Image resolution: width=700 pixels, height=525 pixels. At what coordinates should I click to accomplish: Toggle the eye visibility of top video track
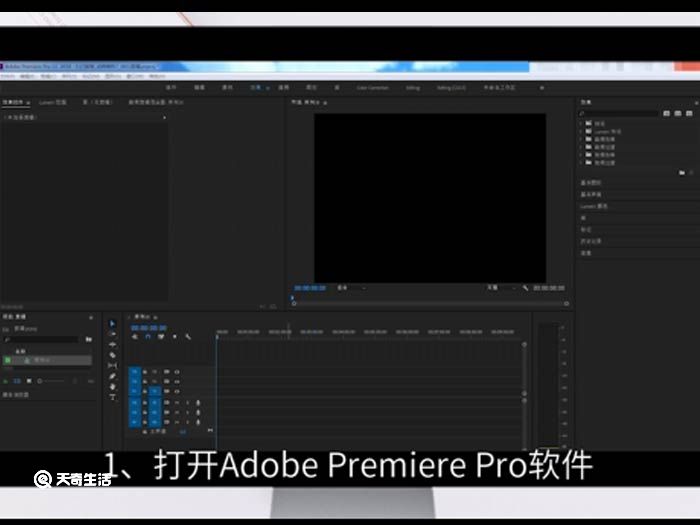(x=176, y=371)
